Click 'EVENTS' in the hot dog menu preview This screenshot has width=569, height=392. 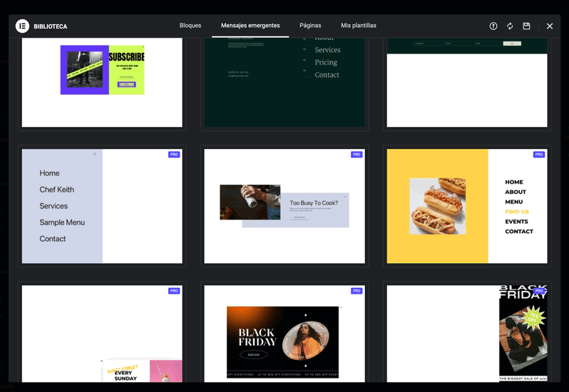pos(516,222)
